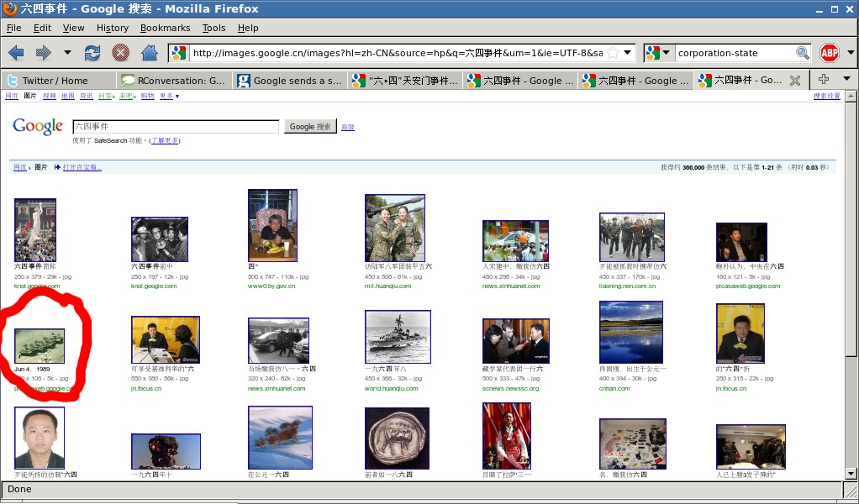Click the 视频 link in top navigation

tap(50, 97)
